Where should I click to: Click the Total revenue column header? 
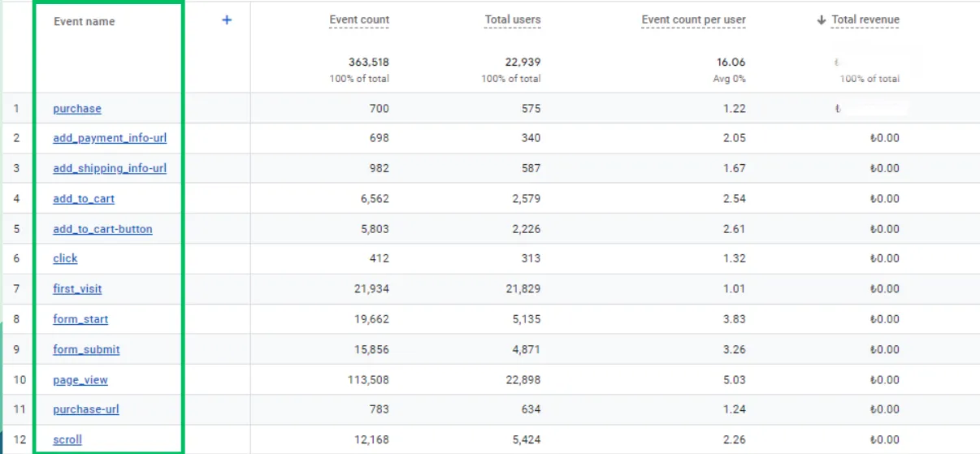(865, 20)
